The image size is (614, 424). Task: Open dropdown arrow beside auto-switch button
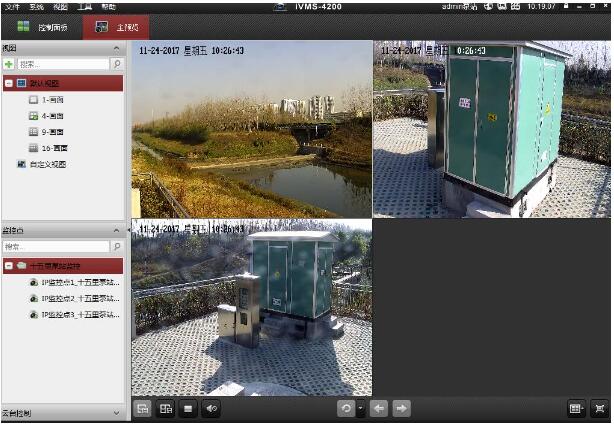coord(360,408)
